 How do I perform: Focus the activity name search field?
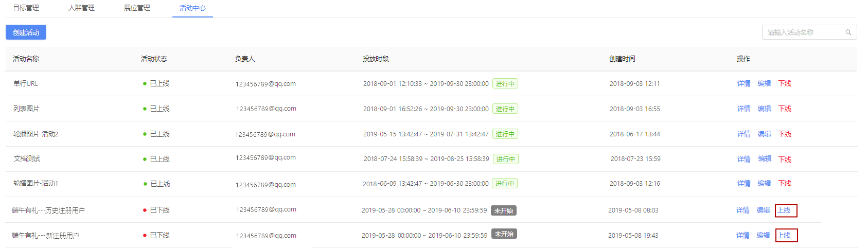809,32
